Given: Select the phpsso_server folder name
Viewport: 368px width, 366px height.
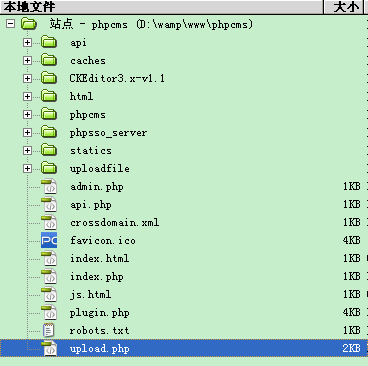Looking at the screenshot, I should click(x=108, y=133).
